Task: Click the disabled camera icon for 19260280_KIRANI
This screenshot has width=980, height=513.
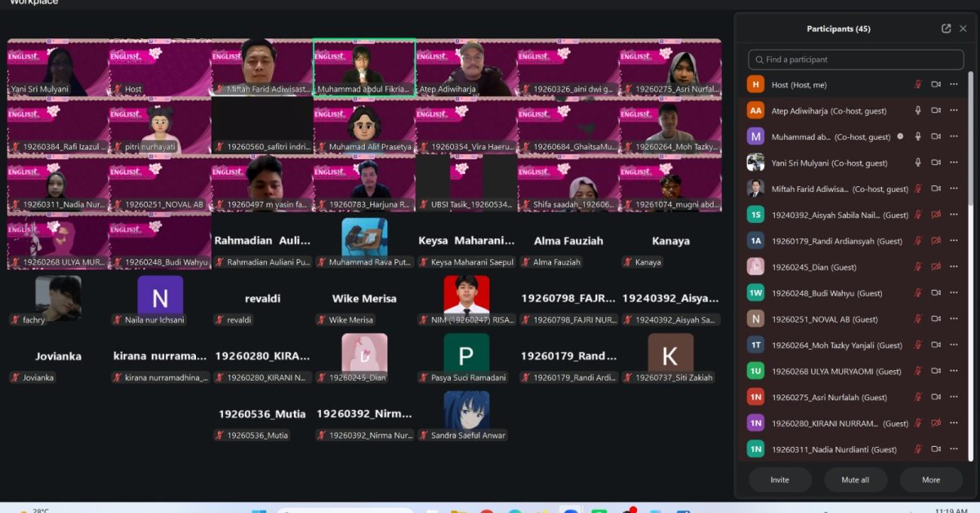Action: click(x=936, y=423)
